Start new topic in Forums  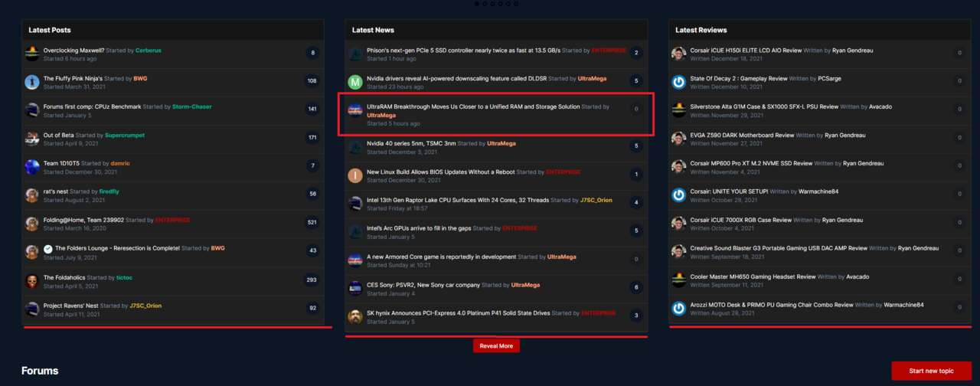(931, 371)
